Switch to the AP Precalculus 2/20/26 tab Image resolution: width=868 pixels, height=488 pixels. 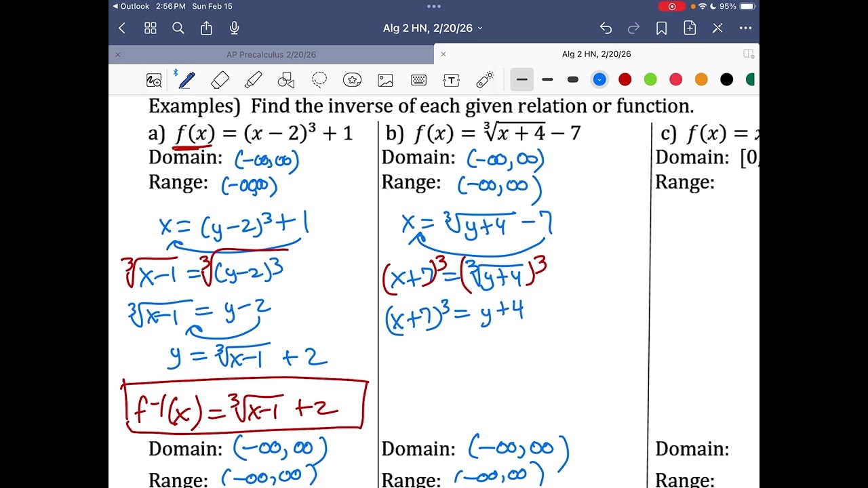point(271,54)
